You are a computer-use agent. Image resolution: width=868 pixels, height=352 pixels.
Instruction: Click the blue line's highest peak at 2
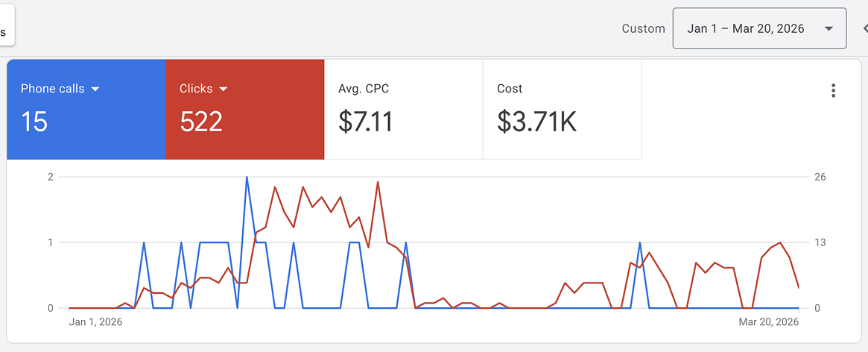click(247, 177)
